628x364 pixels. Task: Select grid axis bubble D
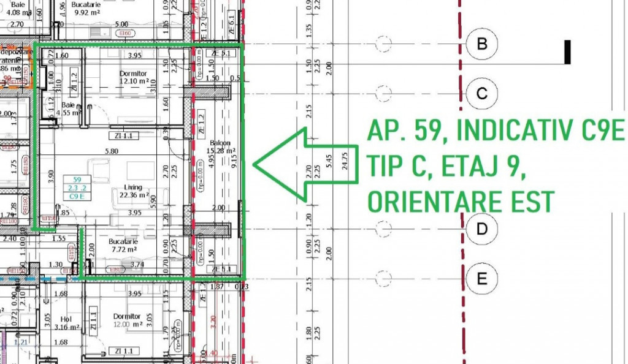coord(482,229)
